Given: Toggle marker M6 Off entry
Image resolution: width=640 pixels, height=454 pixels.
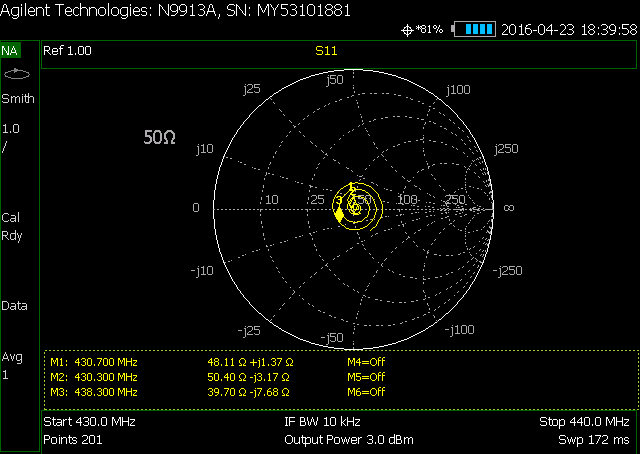Looking at the screenshot, I should (x=365, y=392).
